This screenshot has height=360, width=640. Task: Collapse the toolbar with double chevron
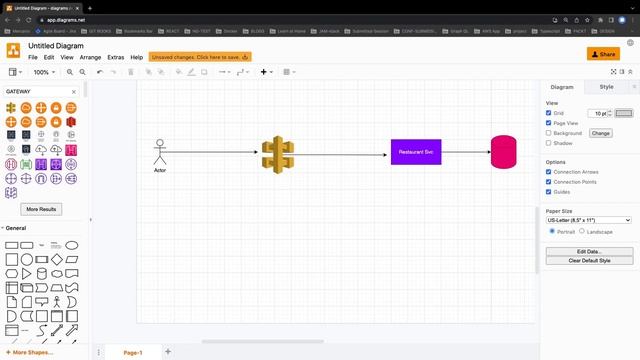click(630, 71)
